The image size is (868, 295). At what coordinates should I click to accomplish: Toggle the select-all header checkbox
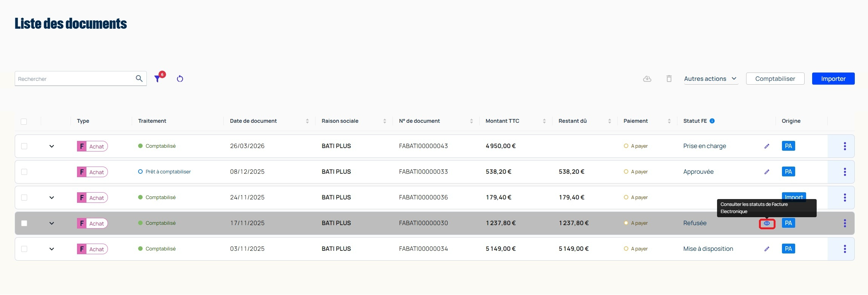[x=24, y=121]
